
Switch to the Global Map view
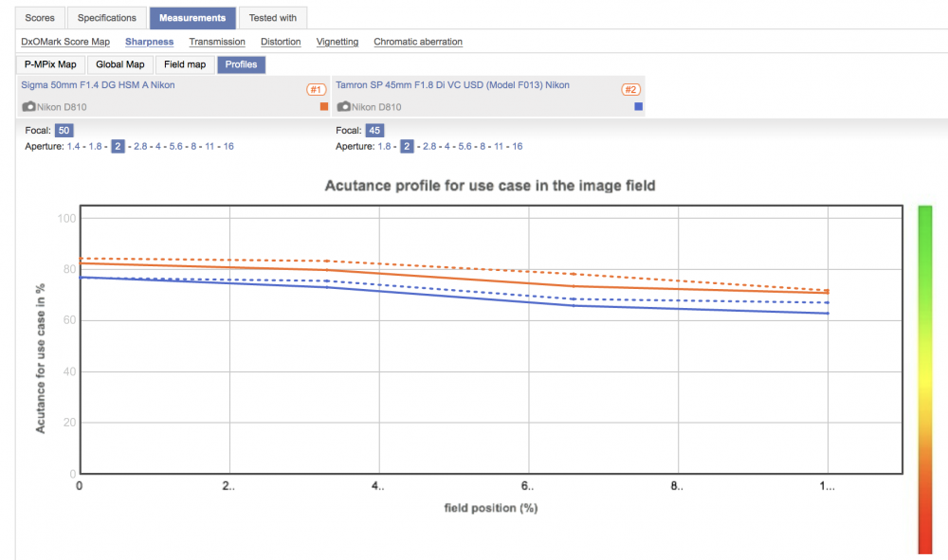[120, 64]
